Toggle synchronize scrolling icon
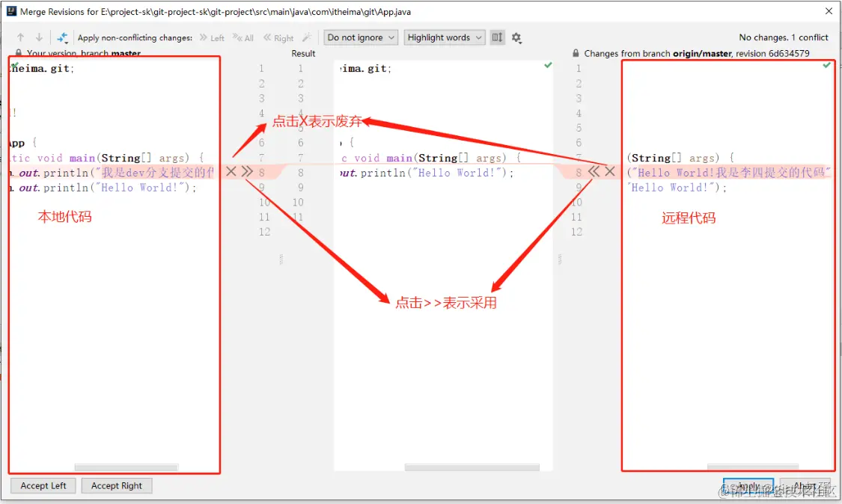842x504 pixels. pos(497,37)
